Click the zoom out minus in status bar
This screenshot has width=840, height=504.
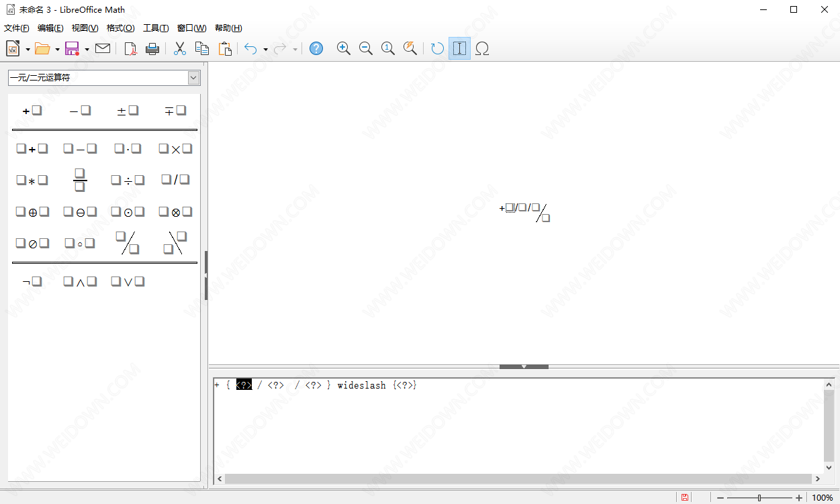pos(720,497)
